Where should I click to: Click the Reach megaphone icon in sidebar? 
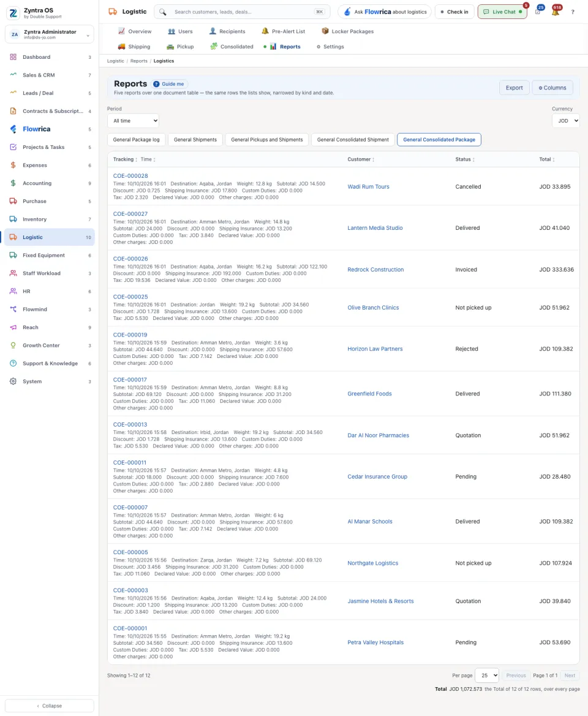[x=13, y=327]
